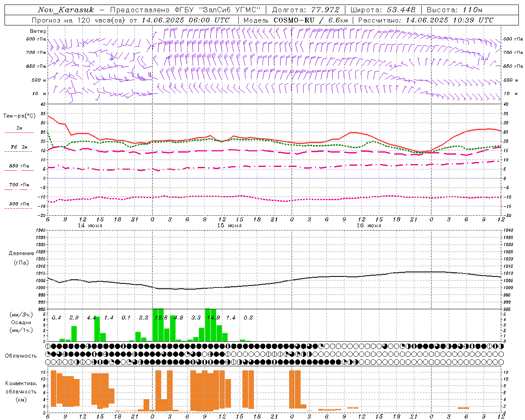Click the precipitation total 3.3
The image size is (525, 420).
(196, 318)
